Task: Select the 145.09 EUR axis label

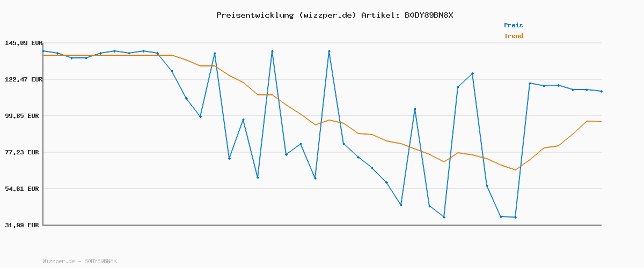Action: tap(24, 43)
